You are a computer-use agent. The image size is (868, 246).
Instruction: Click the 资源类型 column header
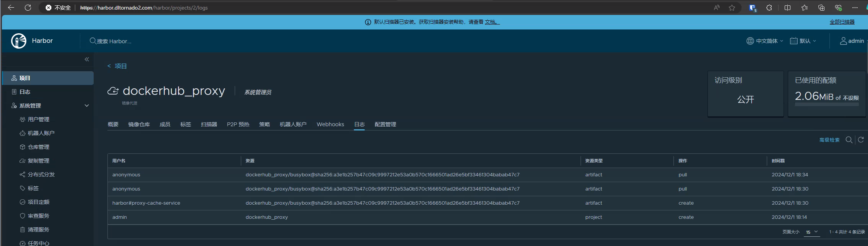point(594,161)
